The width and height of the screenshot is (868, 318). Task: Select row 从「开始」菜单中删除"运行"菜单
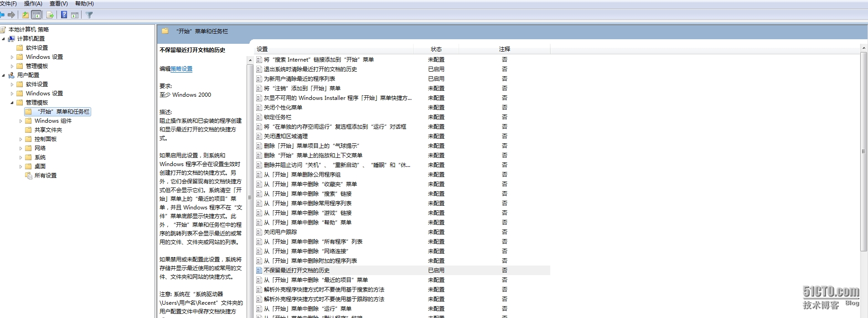tap(402, 309)
